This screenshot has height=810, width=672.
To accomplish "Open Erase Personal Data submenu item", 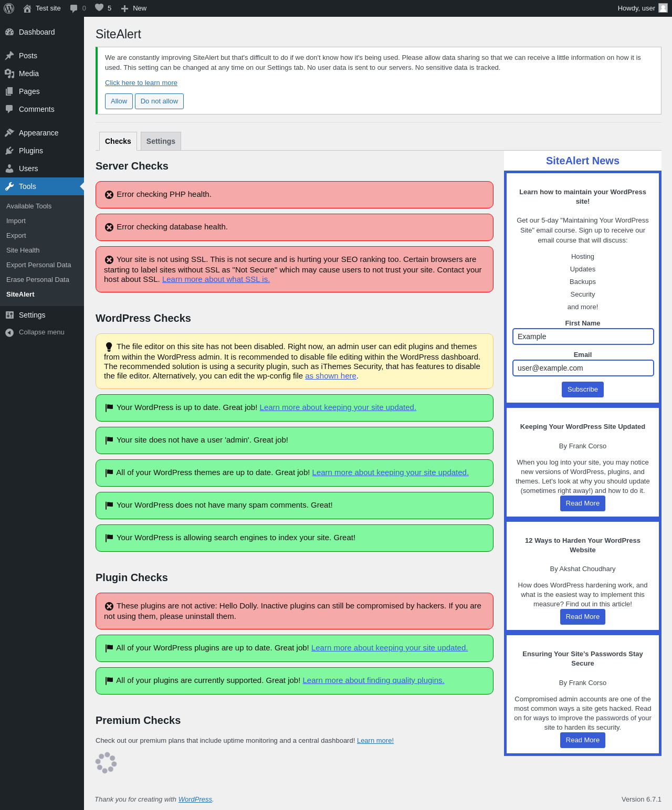I will [38, 280].
